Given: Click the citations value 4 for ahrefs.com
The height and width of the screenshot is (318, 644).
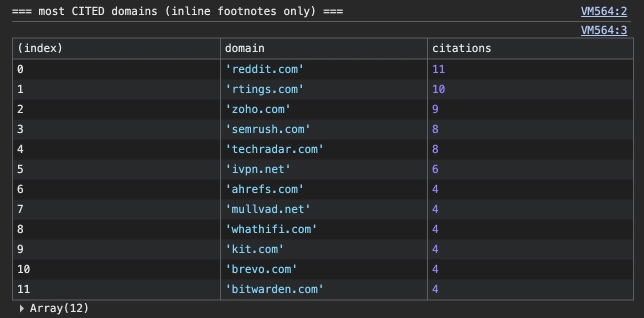Looking at the screenshot, I should tap(435, 189).
